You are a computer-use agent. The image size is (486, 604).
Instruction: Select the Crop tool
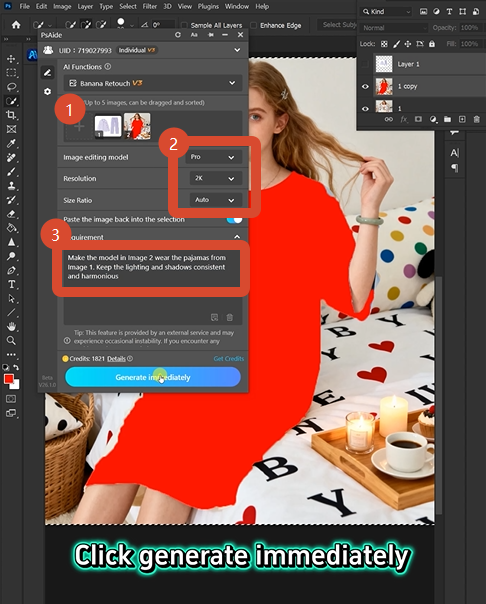coord(11,115)
